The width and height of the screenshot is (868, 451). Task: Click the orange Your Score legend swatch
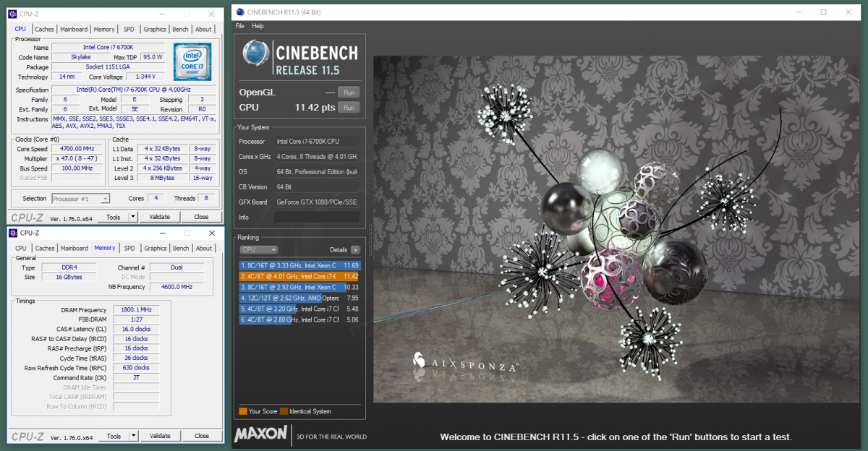[x=242, y=411]
